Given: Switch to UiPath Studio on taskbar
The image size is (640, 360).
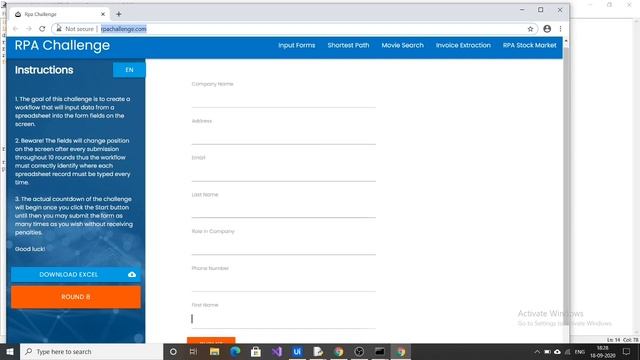Looking at the screenshot, I should [297, 351].
